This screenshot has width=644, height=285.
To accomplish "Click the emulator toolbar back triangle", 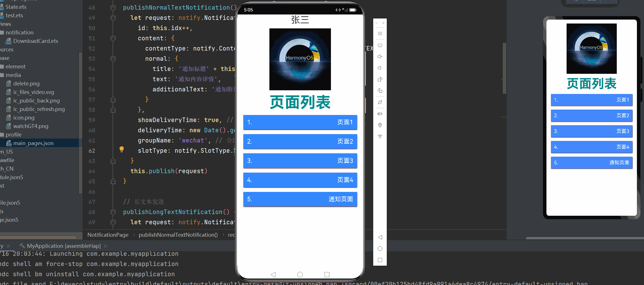I will coord(380,237).
